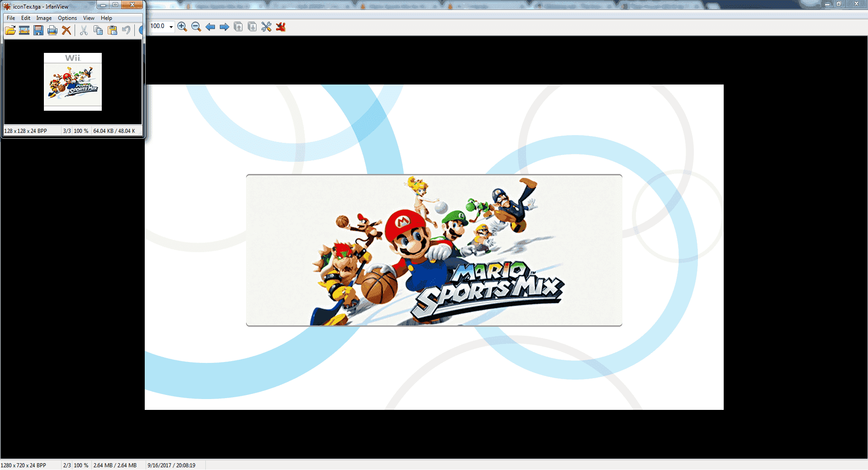
Task: Go to previous image with left arrow
Action: [x=210, y=27]
